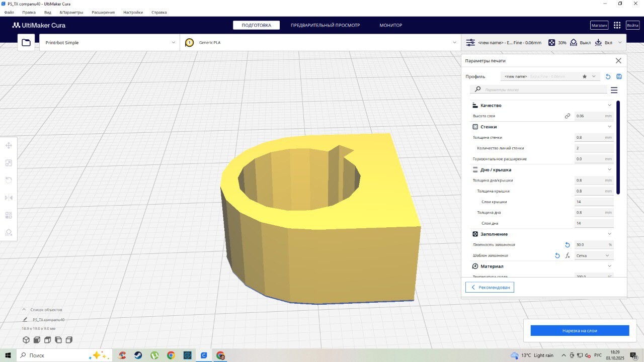Reset infill density value with revert arrow
Viewport: 644px width, 362px height.
pyautogui.click(x=568, y=245)
